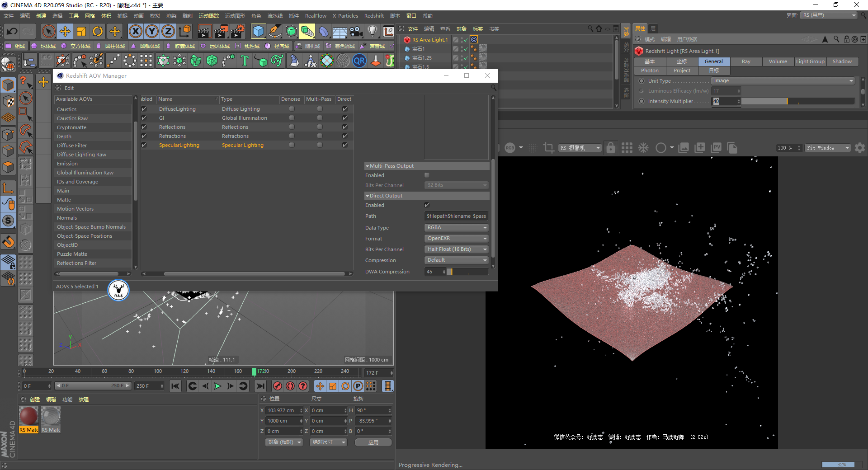Click the Path field $filepath$filename
The image size is (868, 470).
[x=456, y=216]
